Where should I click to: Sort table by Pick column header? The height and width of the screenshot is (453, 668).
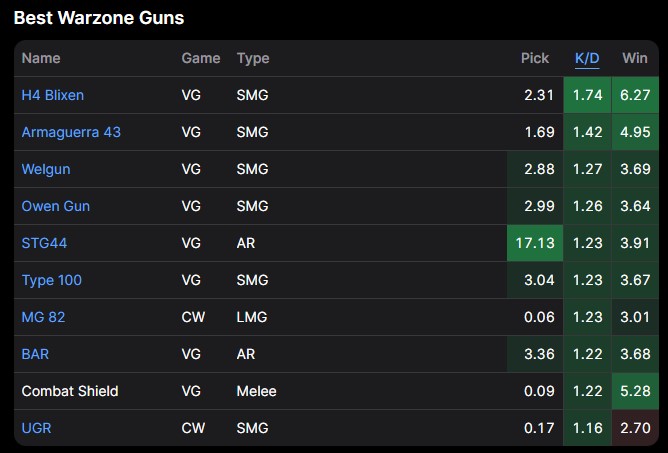coord(535,58)
